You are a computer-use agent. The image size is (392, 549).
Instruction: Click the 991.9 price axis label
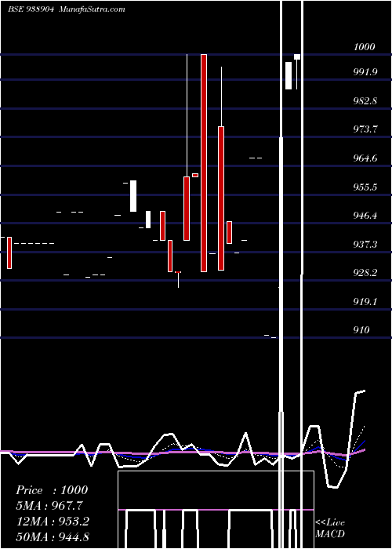coord(365,72)
